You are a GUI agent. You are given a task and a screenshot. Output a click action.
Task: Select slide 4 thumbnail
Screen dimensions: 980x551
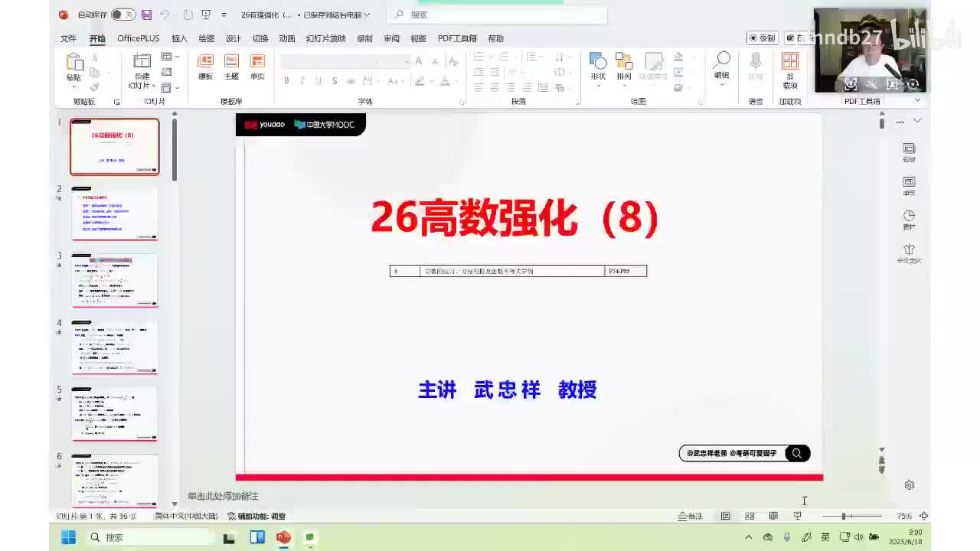(x=115, y=347)
